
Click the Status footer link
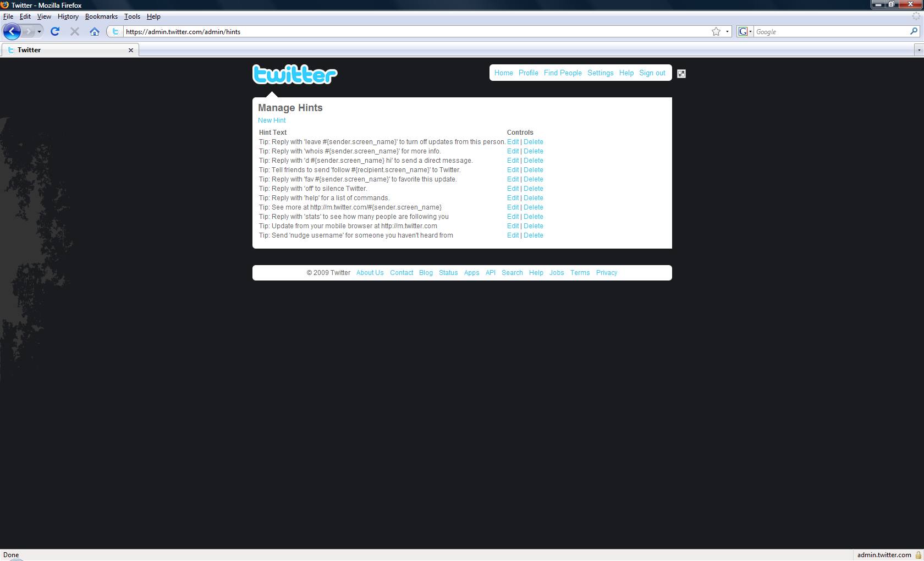[x=448, y=273]
